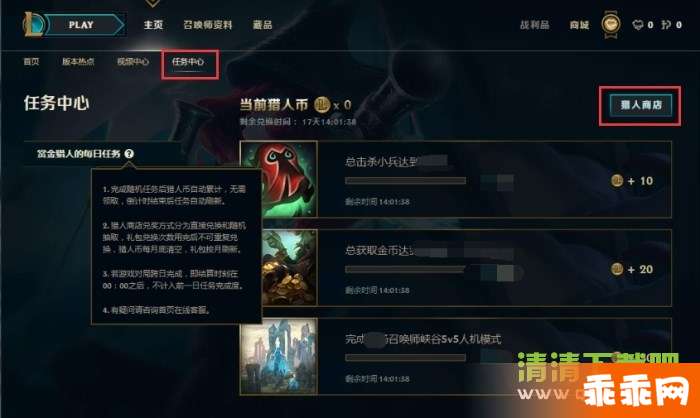Switch to the 版本热点 tab
Screen dimensions: 700x418
click(x=78, y=62)
